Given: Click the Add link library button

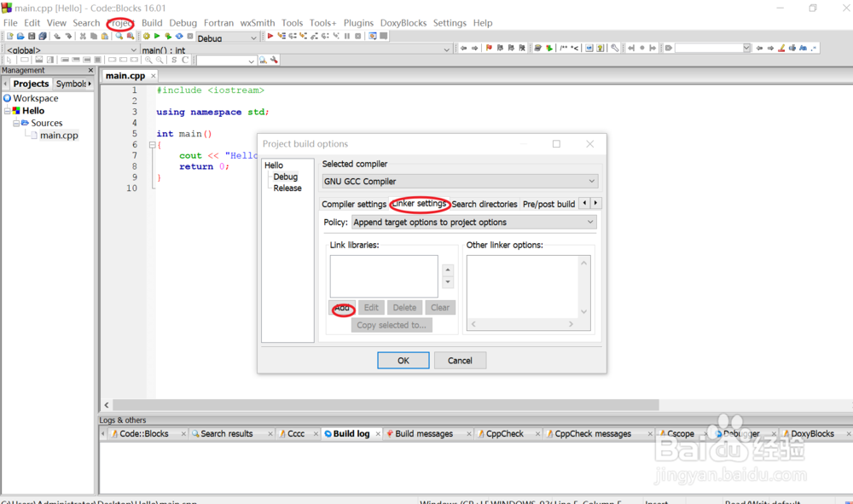Looking at the screenshot, I should pos(342,308).
